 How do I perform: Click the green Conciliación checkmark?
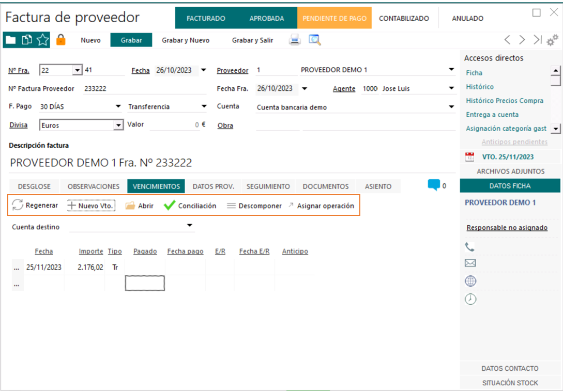[169, 205]
